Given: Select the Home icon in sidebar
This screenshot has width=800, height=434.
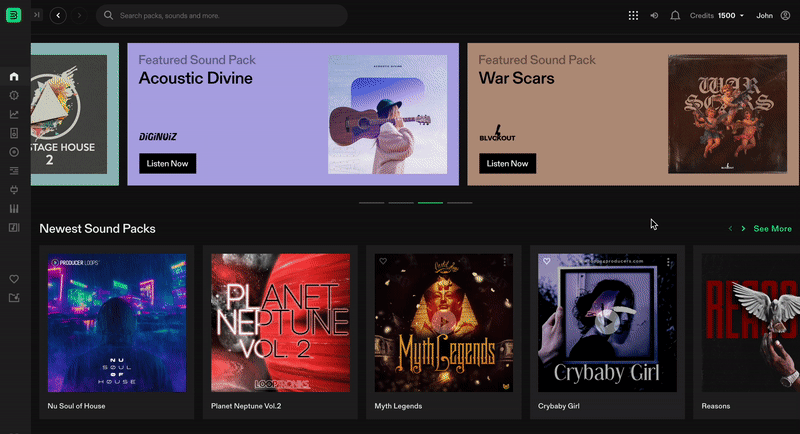Looking at the screenshot, I should (x=14, y=76).
